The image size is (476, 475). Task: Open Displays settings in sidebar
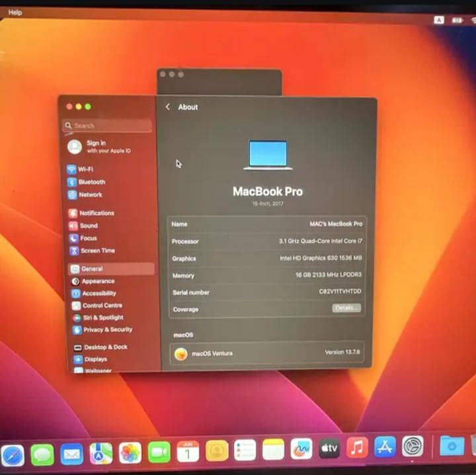[x=91, y=359]
